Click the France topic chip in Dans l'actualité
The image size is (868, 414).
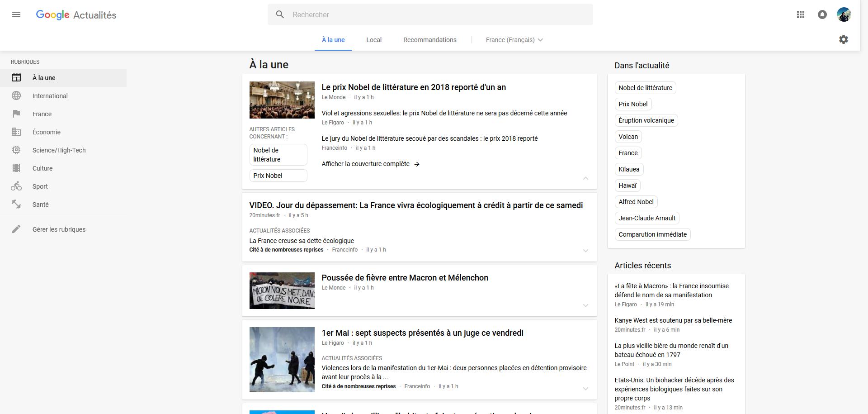point(628,153)
